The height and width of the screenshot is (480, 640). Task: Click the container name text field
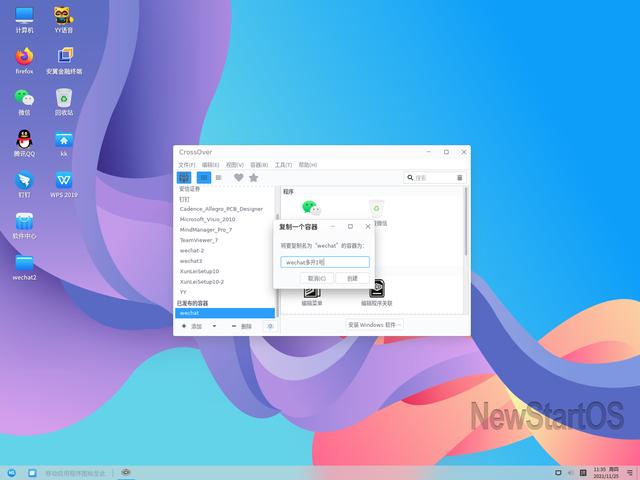(x=324, y=262)
